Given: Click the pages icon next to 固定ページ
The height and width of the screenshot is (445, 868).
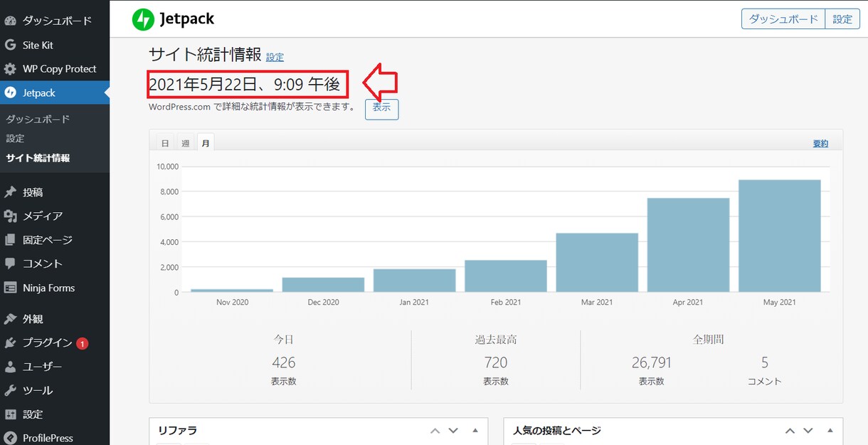Looking at the screenshot, I should [x=10, y=240].
